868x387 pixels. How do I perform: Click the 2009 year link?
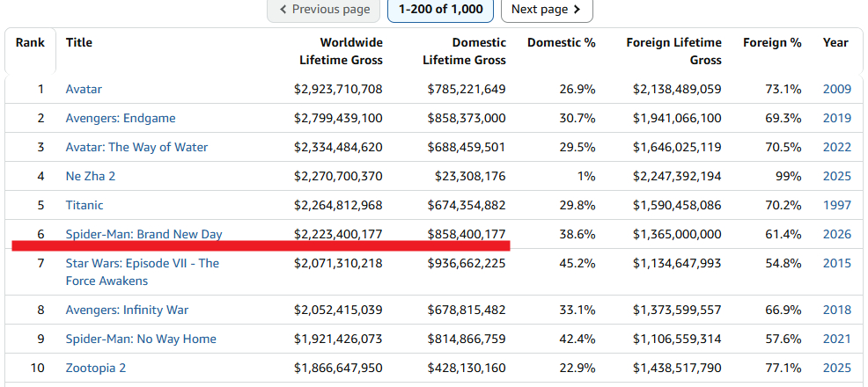tap(837, 89)
